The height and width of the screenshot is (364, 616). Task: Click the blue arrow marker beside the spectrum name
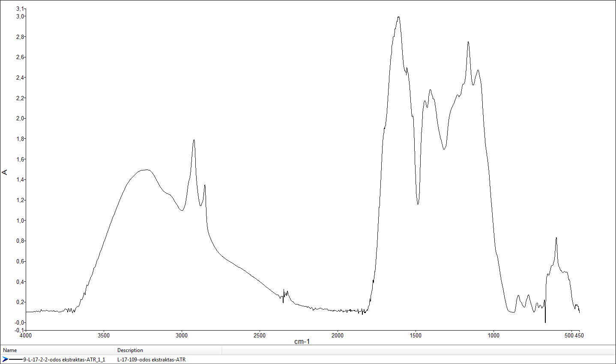click(x=5, y=360)
